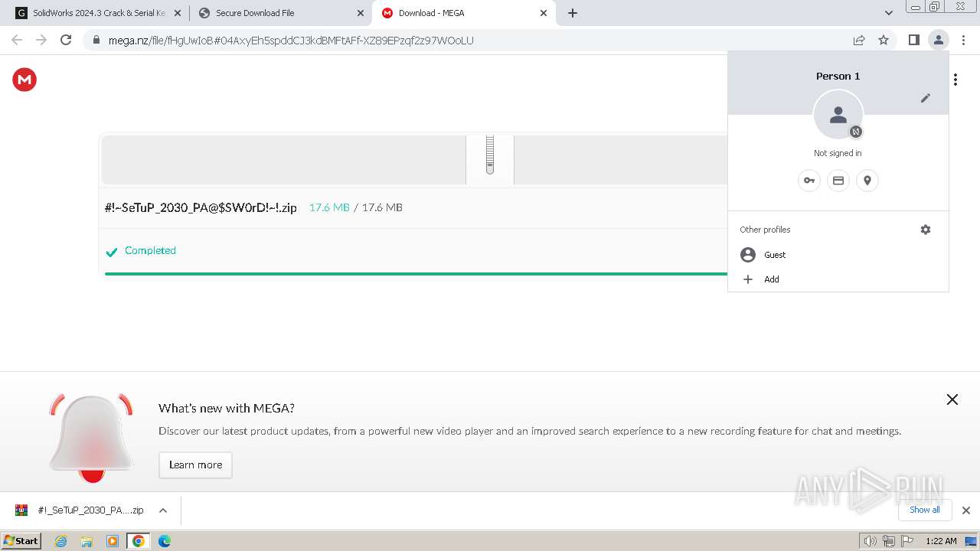Click the notification bell illustration
The height and width of the screenshot is (551, 980).
[x=91, y=439]
